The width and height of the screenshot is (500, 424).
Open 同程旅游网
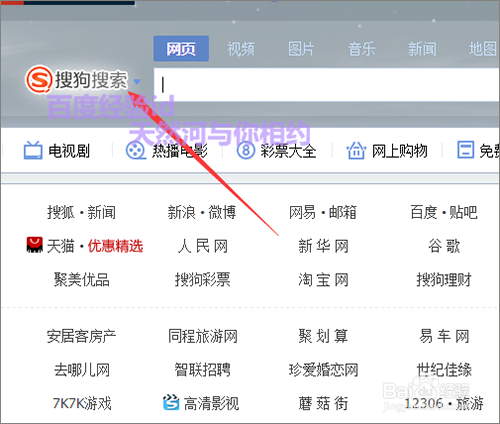(203, 336)
